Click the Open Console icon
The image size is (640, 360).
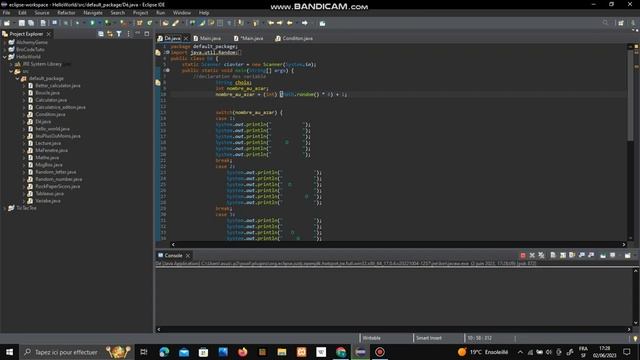point(628,256)
